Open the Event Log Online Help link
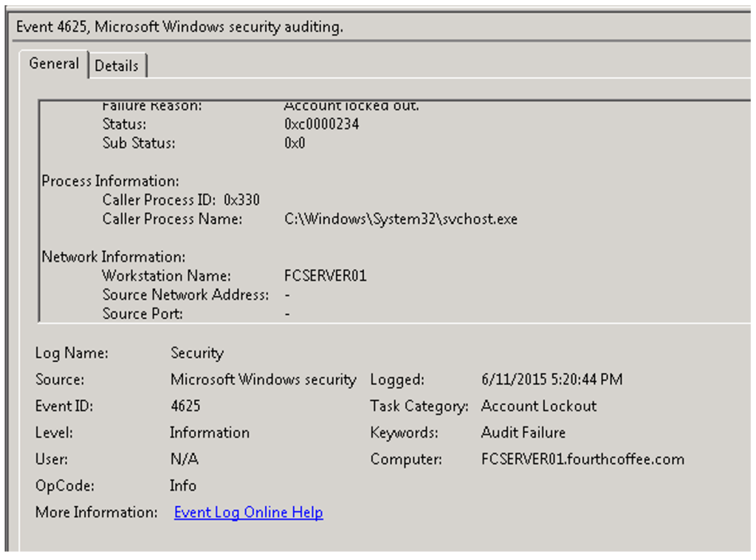Viewport: 756px width, 560px height. [248, 513]
